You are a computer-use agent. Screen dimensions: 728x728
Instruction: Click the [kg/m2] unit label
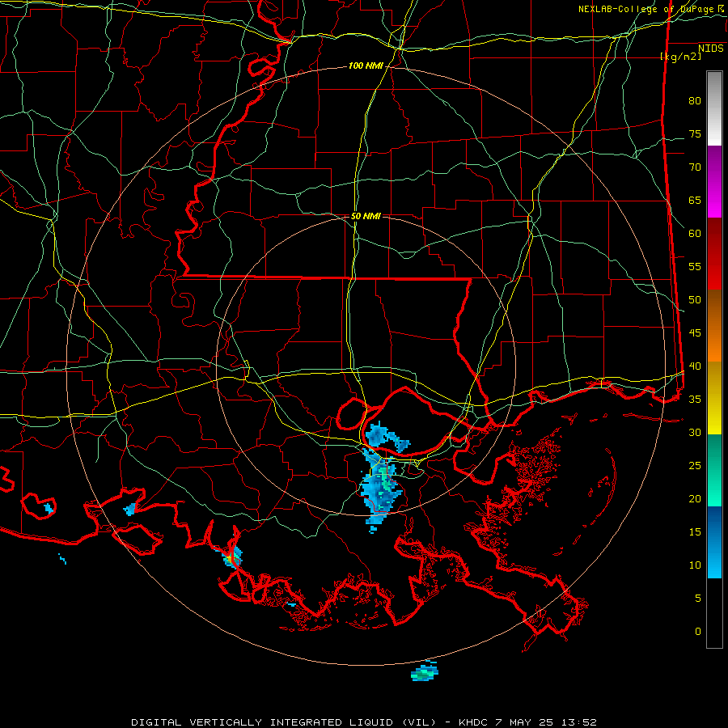[x=680, y=57]
